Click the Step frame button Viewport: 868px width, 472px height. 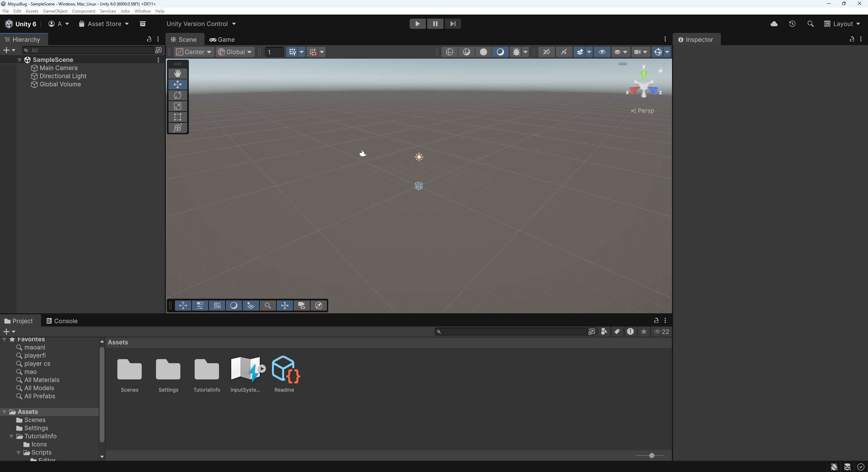[x=453, y=24]
